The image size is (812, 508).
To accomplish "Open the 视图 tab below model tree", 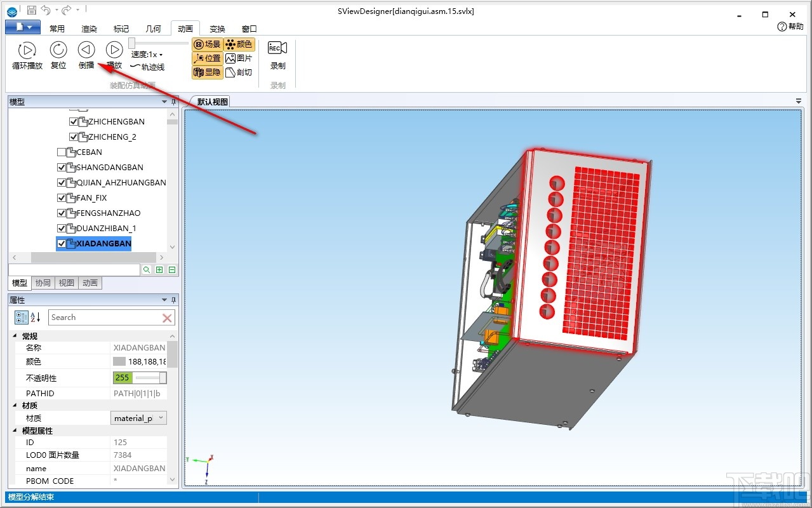I will click(67, 283).
